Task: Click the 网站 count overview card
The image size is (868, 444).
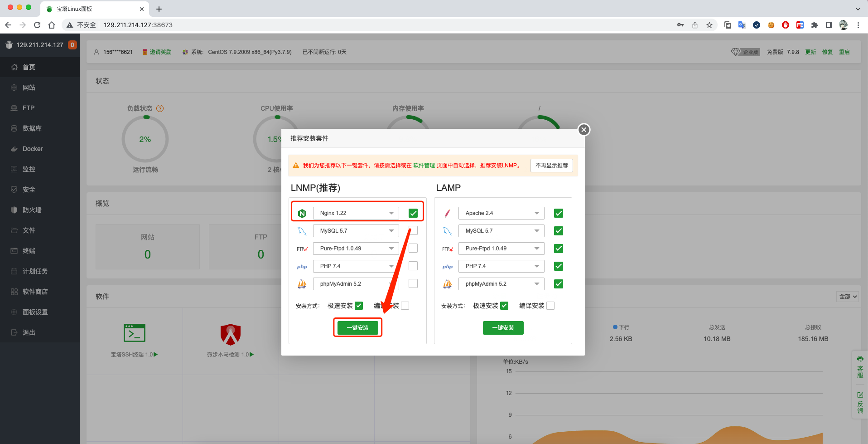Action: click(x=148, y=247)
